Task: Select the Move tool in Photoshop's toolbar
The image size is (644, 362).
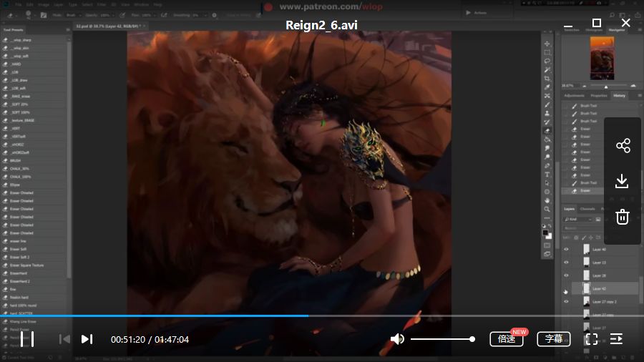Action: [547, 44]
